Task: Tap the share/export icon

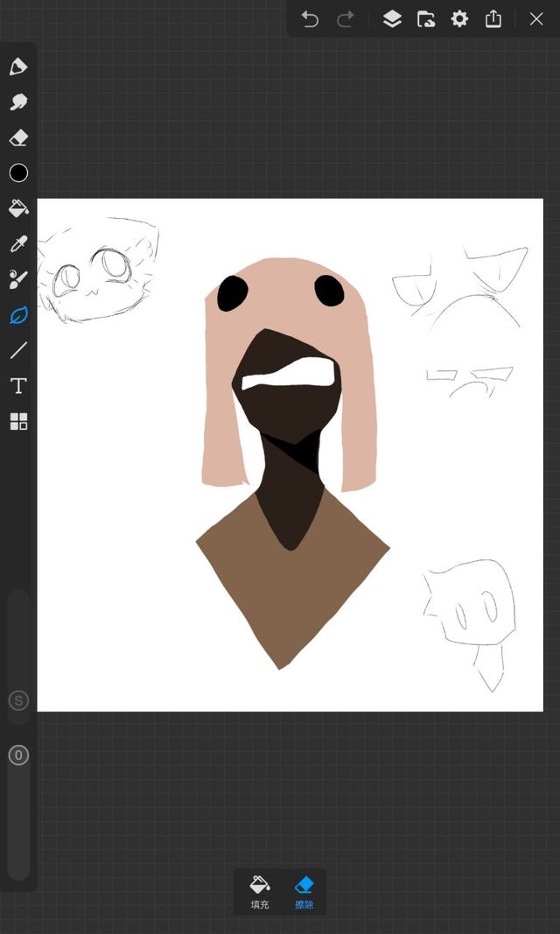Action: tap(493, 19)
